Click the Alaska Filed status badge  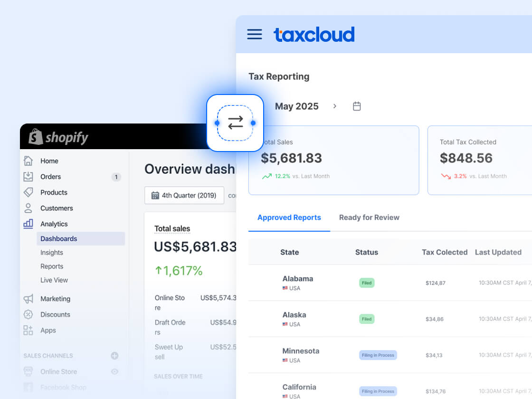click(367, 319)
